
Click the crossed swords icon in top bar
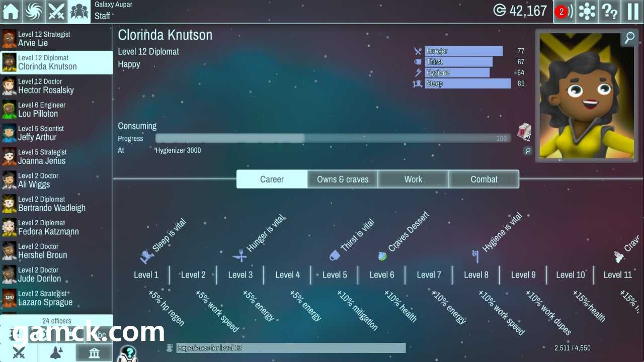coord(56,11)
